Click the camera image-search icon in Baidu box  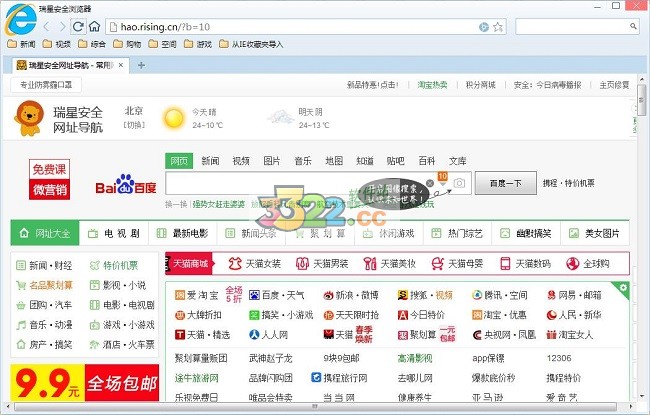(x=459, y=183)
